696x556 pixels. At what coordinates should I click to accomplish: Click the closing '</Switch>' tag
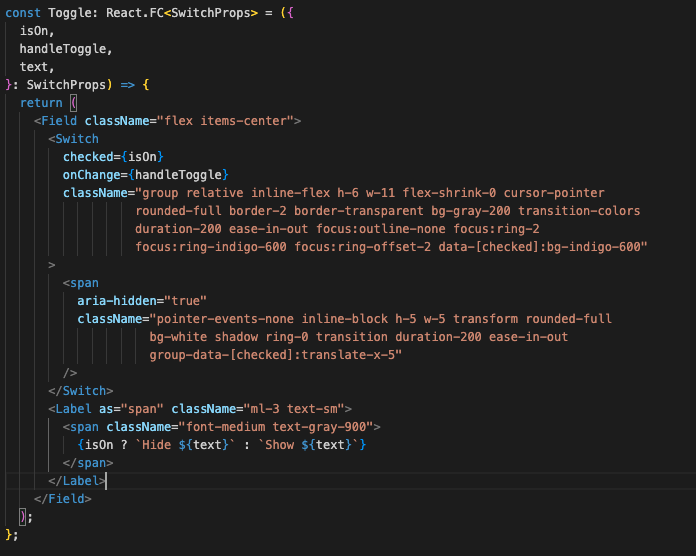[x=81, y=391]
